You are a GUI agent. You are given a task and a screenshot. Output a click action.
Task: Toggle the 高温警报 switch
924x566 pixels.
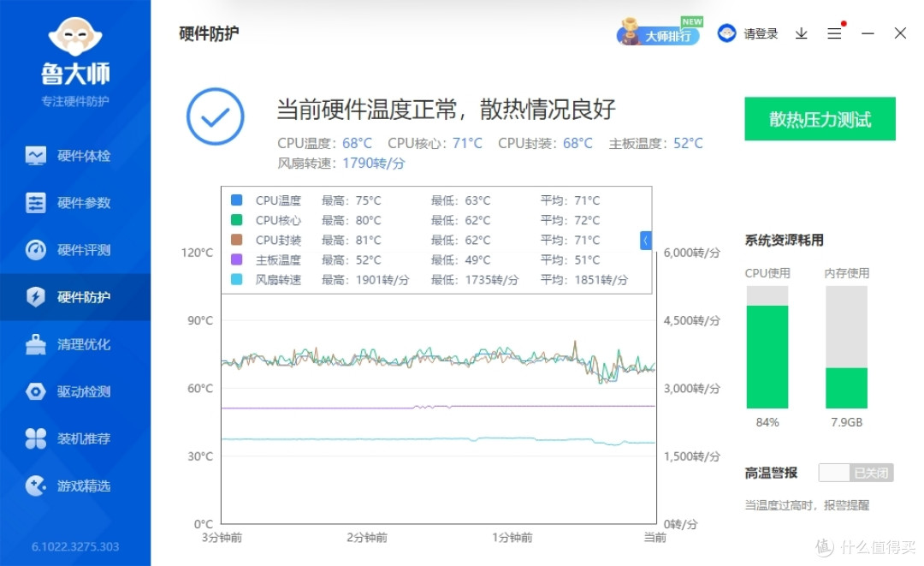click(x=856, y=473)
